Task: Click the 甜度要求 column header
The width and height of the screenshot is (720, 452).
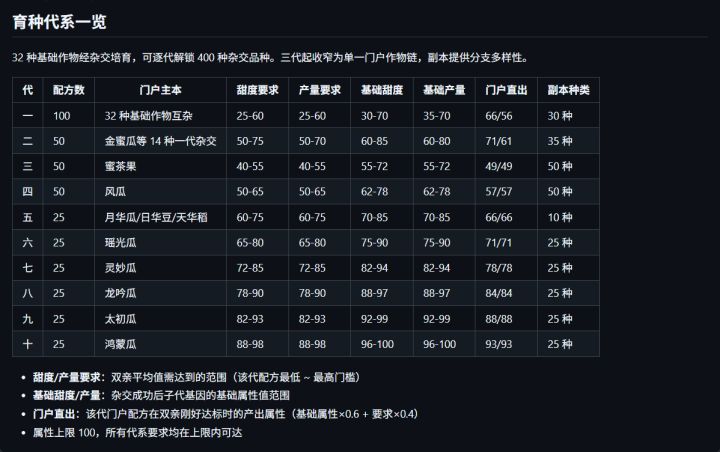Action: point(258,90)
